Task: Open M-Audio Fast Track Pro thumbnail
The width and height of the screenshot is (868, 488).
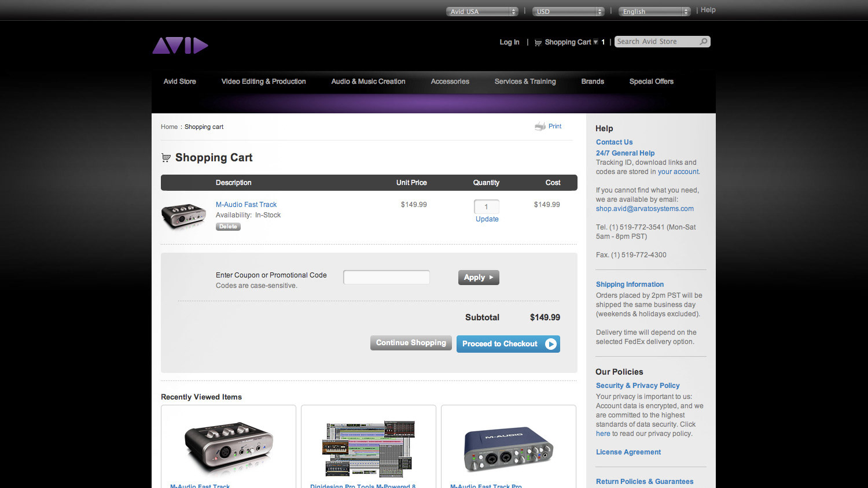Action: click(x=509, y=450)
